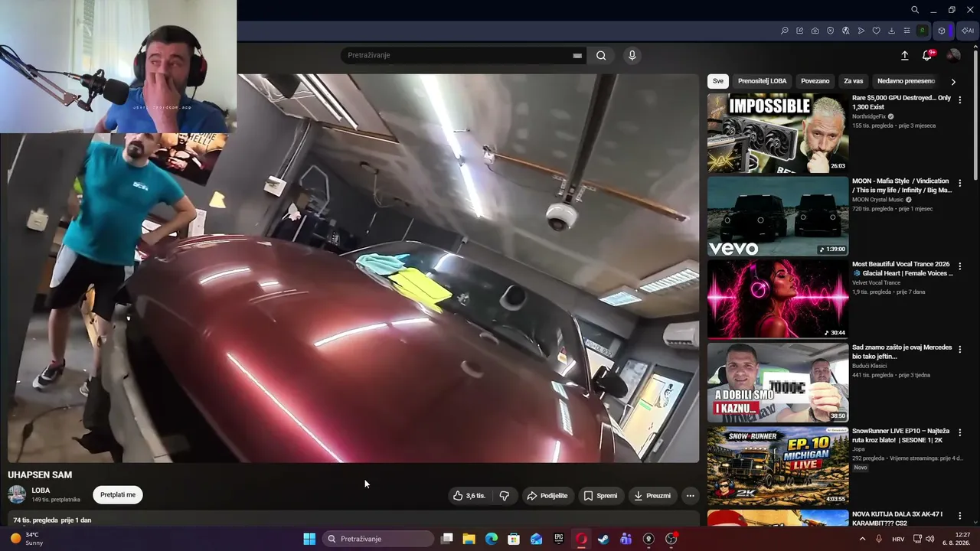Viewport: 980px width, 551px height.
Task: Open the NorthridgeFix channel link
Action: 869,116
